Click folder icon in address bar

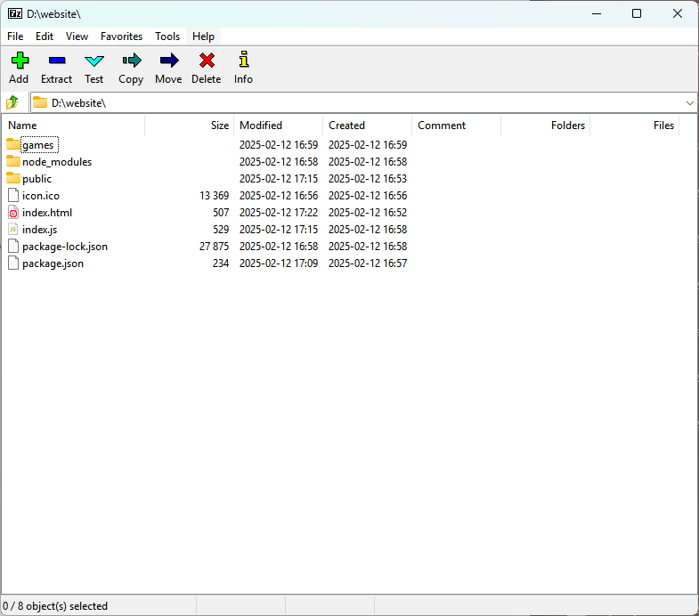pyautogui.click(x=40, y=102)
